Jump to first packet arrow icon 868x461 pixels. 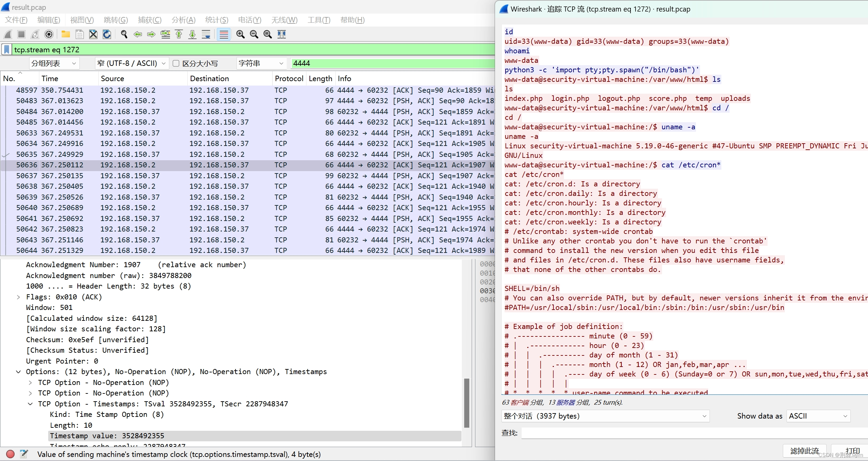point(179,34)
